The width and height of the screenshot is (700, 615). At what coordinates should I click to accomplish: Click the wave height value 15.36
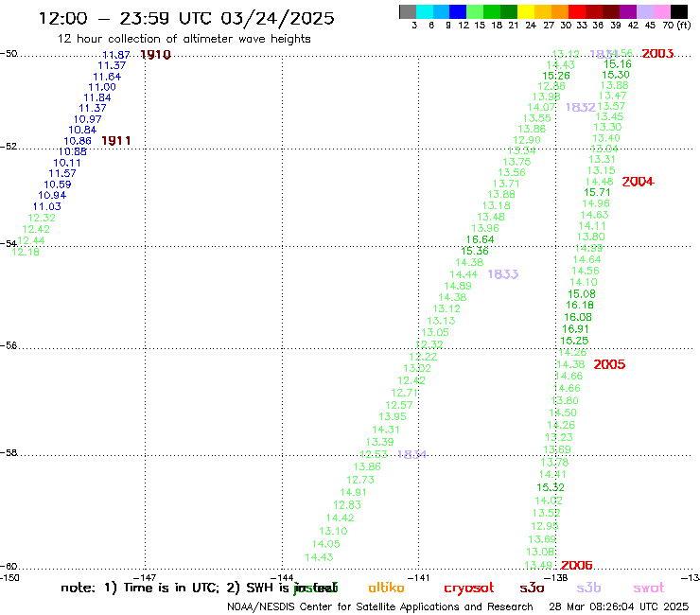pyautogui.click(x=475, y=251)
